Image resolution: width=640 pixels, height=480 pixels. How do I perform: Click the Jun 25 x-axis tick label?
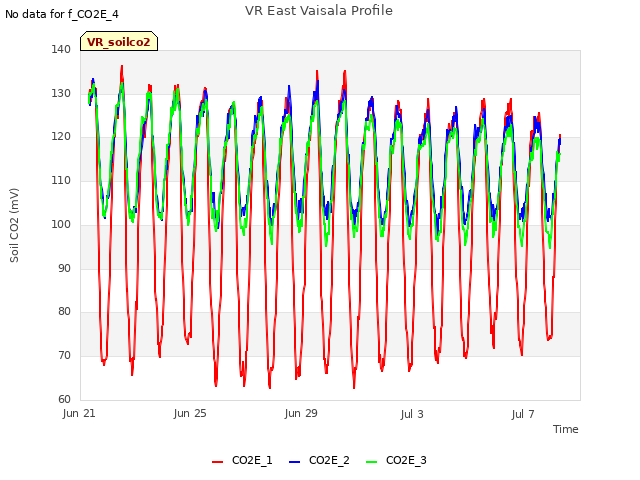190,413
